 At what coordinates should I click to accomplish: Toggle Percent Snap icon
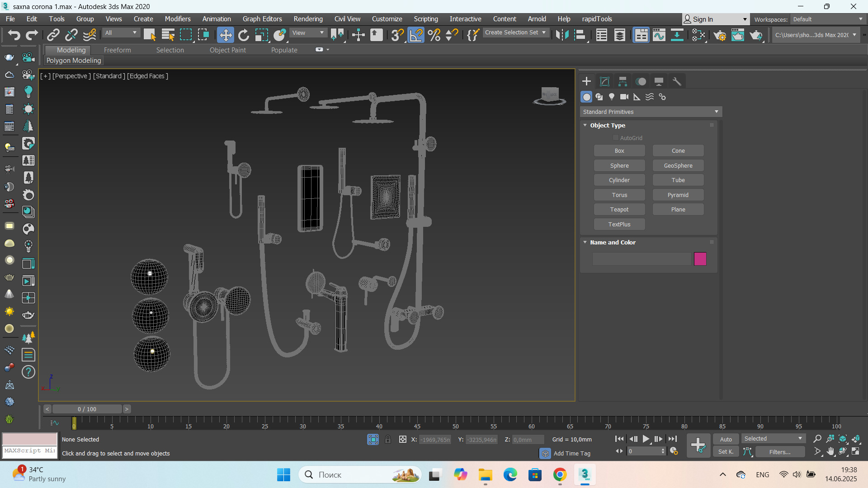click(x=434, y=35)
